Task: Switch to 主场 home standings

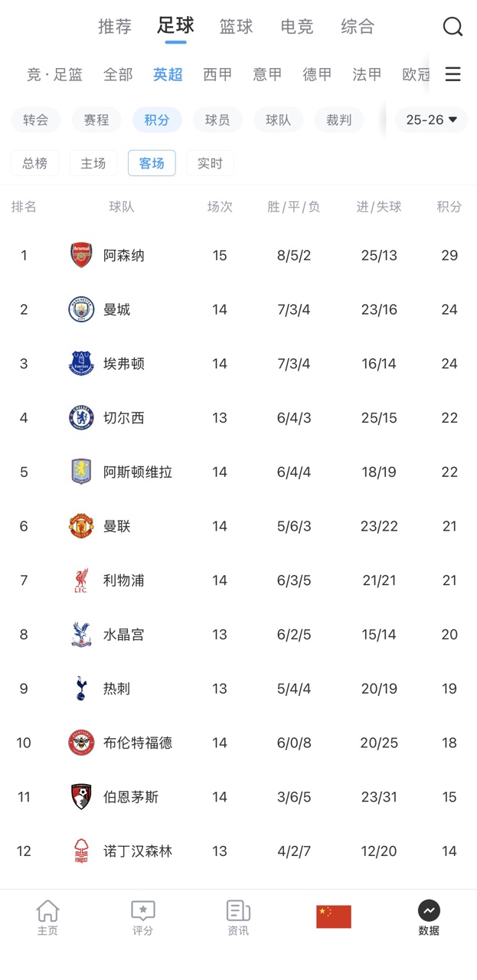Action: (x=93, y=163)
